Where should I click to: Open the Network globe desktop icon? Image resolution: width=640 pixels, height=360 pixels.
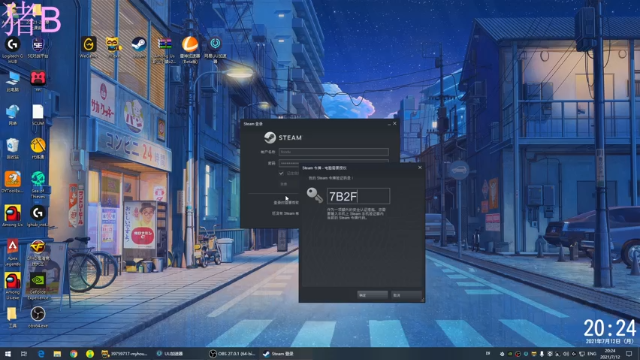point(13,112)
